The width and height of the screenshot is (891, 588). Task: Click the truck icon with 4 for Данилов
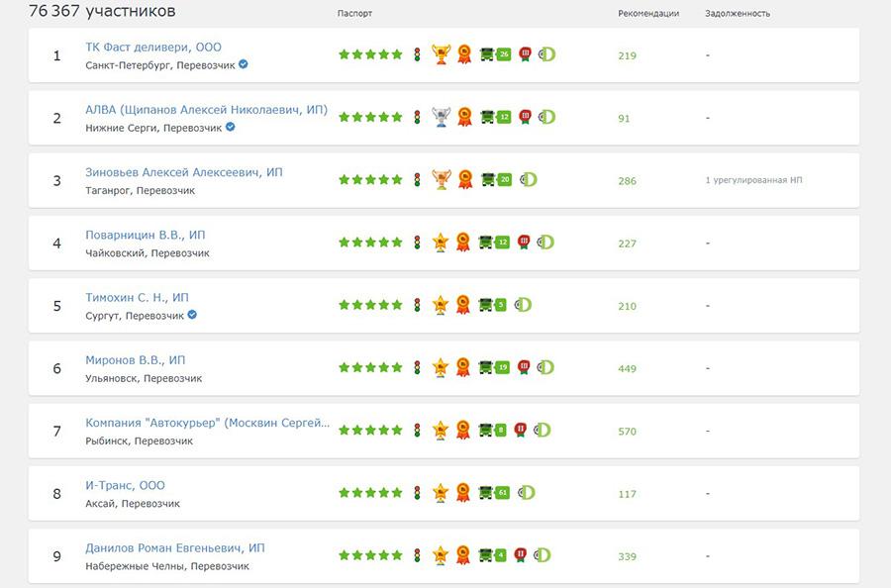[493, 554]
